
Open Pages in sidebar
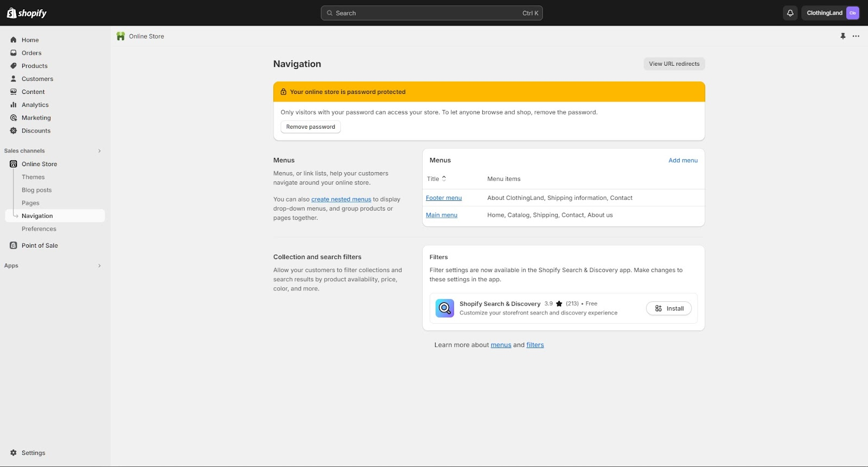tap(30, 203)
